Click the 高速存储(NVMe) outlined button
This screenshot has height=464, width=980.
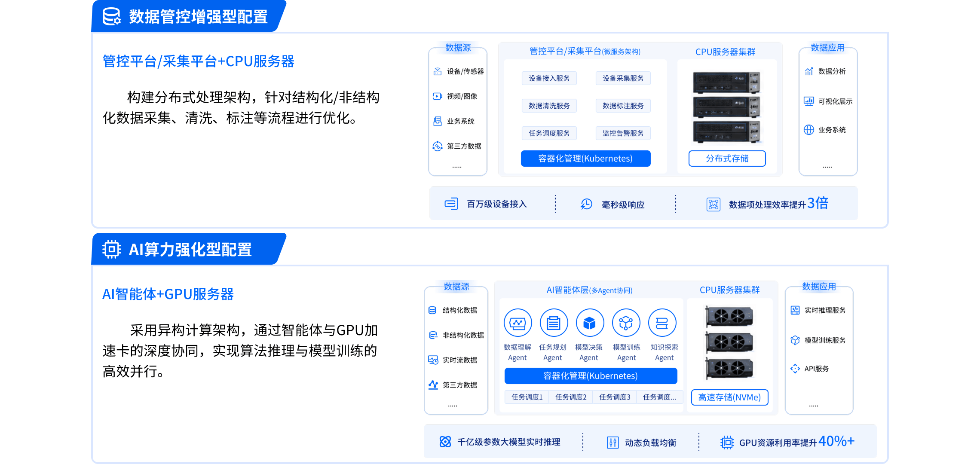(730, 397)
